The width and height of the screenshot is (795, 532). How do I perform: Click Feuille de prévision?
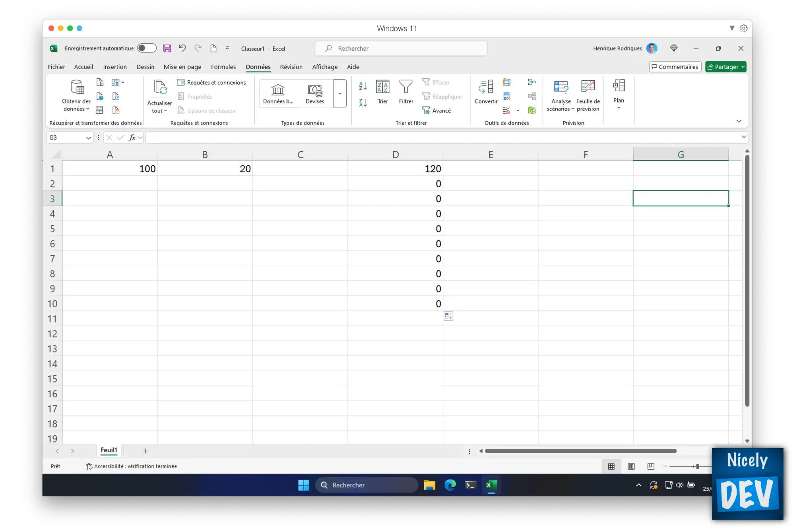coord(588,95)
